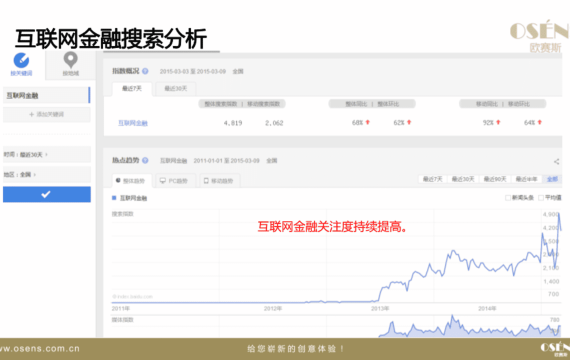
Task: Select the PC趋势 tab
Action: coord(176,181)
